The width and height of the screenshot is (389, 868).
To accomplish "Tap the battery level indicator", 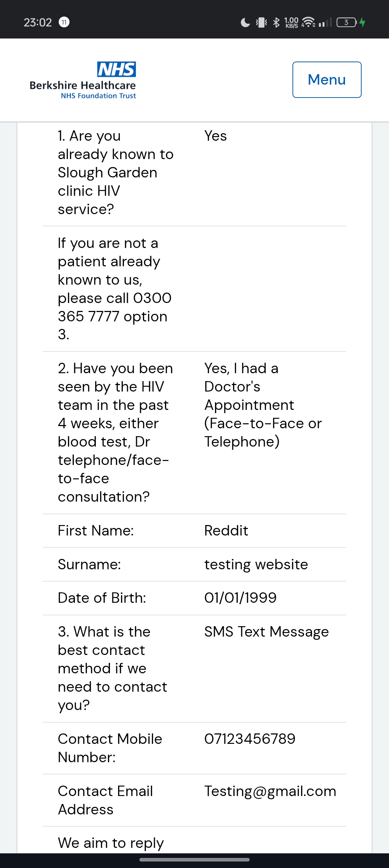I will pos(346,22).
